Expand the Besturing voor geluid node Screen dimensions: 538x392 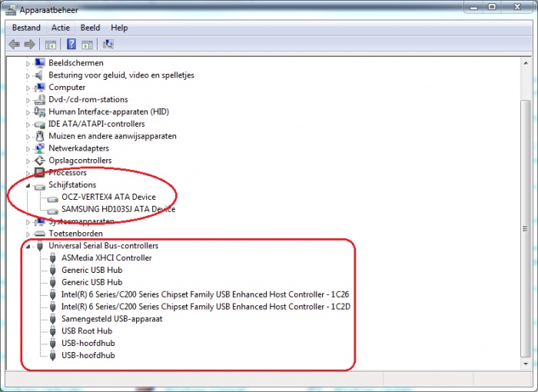28,76
